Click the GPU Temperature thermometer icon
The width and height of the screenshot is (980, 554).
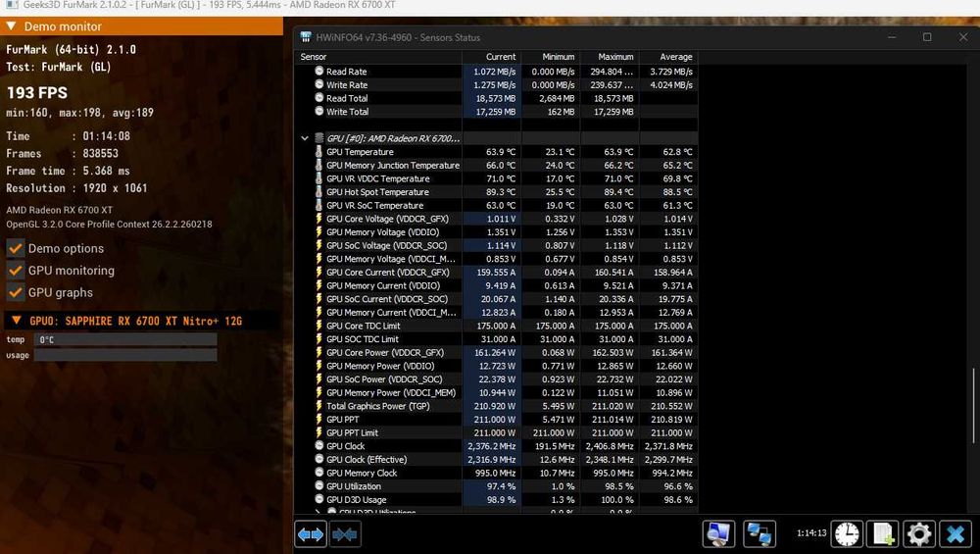pos(318,151)
